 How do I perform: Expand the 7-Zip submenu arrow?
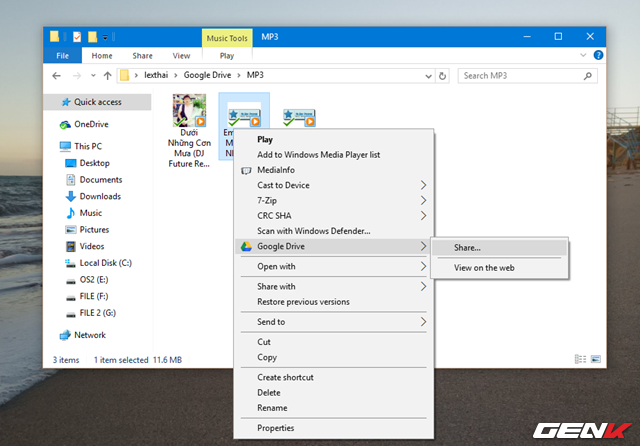coord(423,200)
